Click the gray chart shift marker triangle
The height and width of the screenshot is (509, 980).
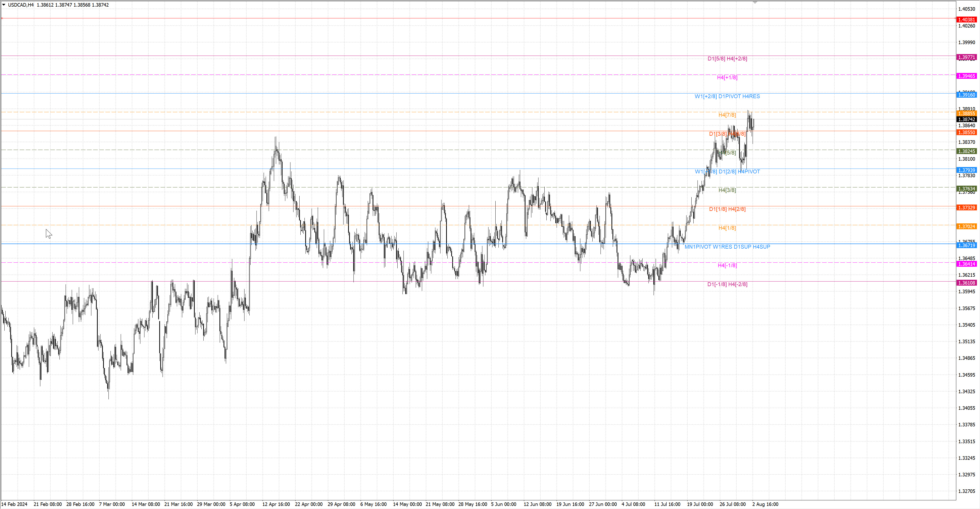pos(755,3)
